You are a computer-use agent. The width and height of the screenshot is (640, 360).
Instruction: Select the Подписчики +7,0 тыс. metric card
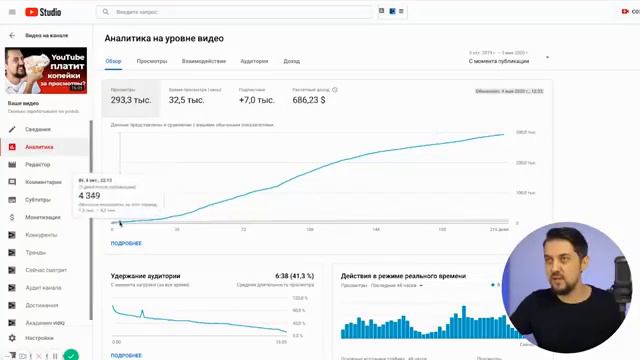(257, 98)
